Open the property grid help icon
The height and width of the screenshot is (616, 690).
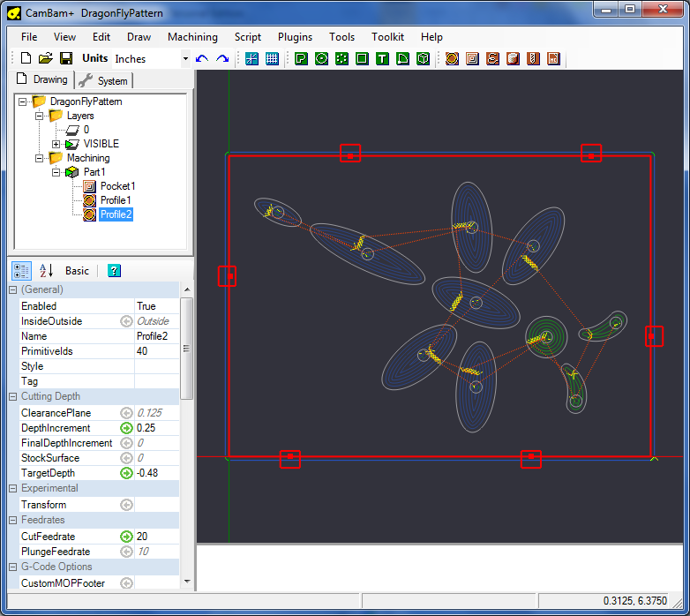point(114,271)
